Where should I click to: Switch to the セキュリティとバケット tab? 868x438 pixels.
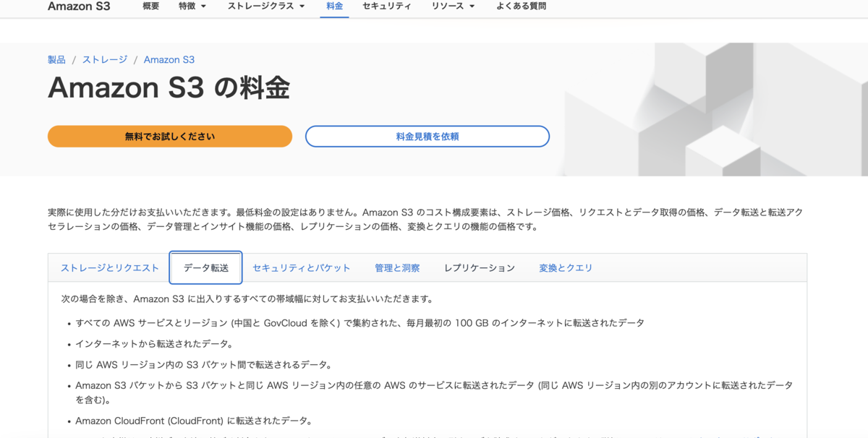click(302, 268)
